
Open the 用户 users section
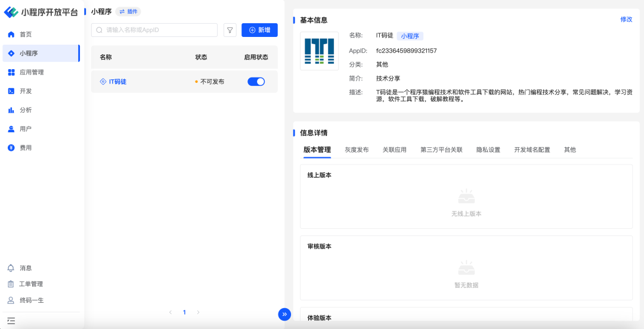click(x=25, y=129)
